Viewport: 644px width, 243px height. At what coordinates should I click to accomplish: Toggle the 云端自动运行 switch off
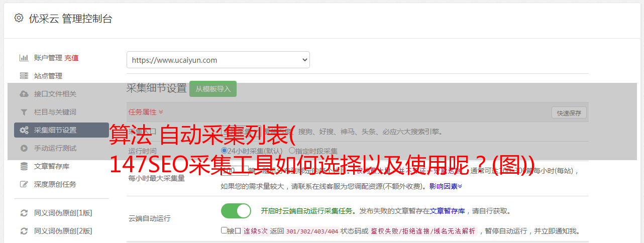(236, 211)
